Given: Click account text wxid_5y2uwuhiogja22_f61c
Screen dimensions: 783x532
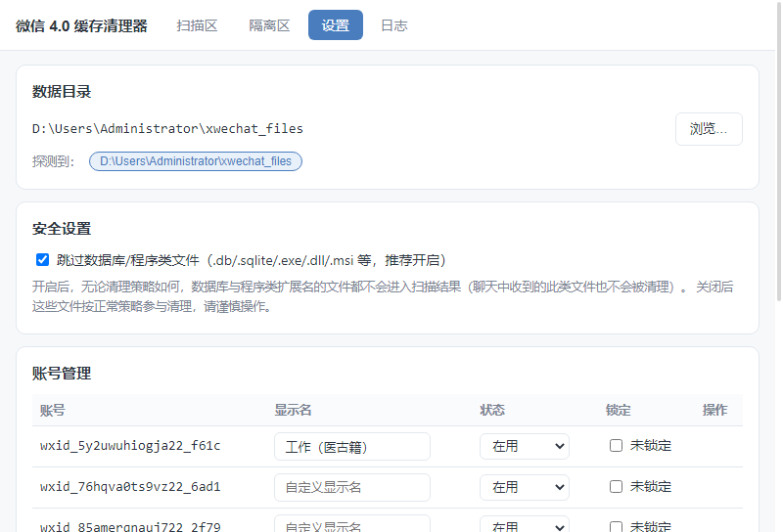Looking at the screenshot, I should tap(130, 446).
